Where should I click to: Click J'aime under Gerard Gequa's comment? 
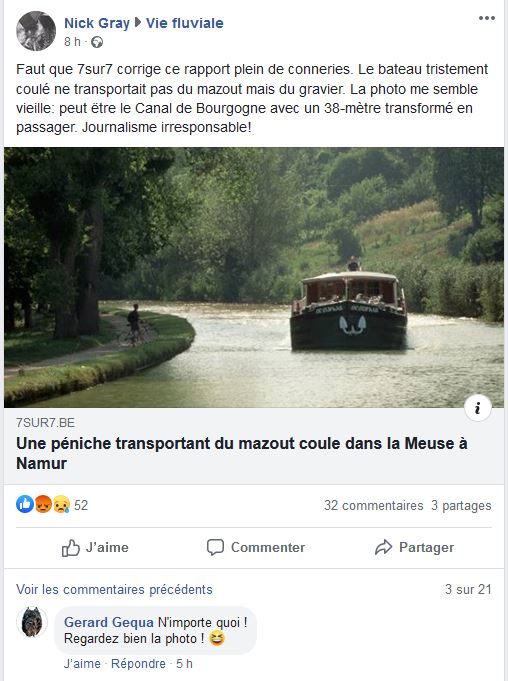(x=82, y=664)
